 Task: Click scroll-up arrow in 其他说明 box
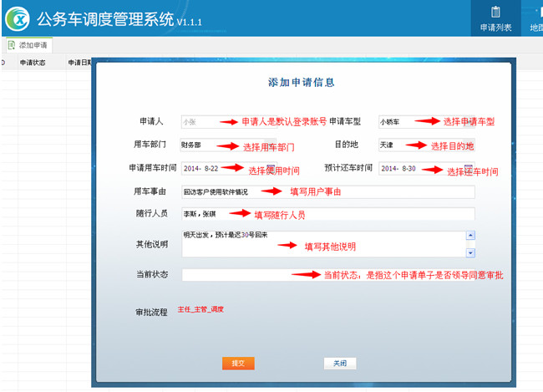click(x=470, y=235)
